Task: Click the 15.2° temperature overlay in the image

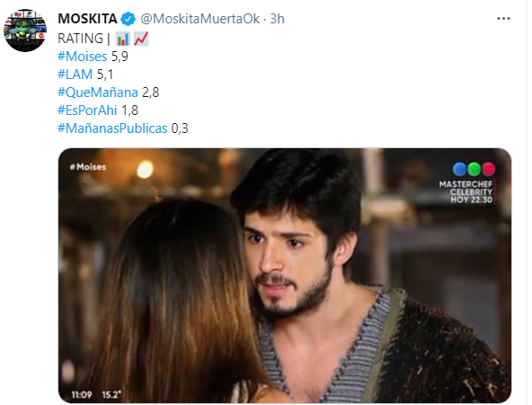Action: [111, 394]
